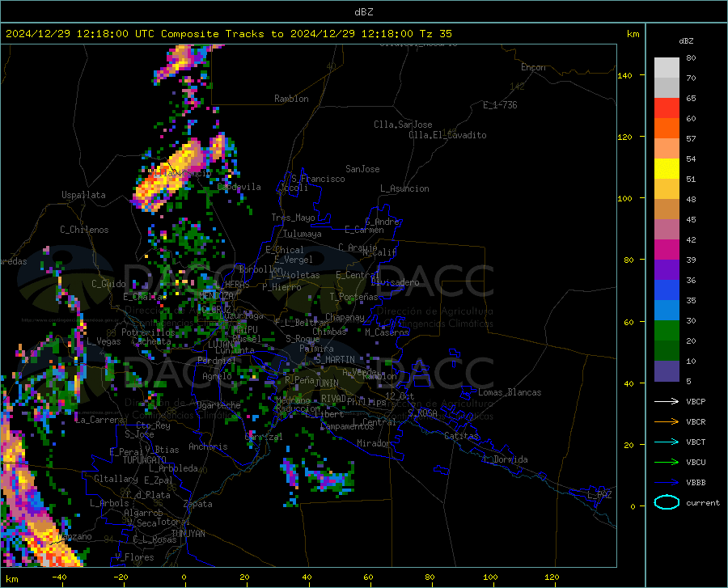Click the MENDOZA city label on map
Viewport: 728px width, 588px height.
216,295
